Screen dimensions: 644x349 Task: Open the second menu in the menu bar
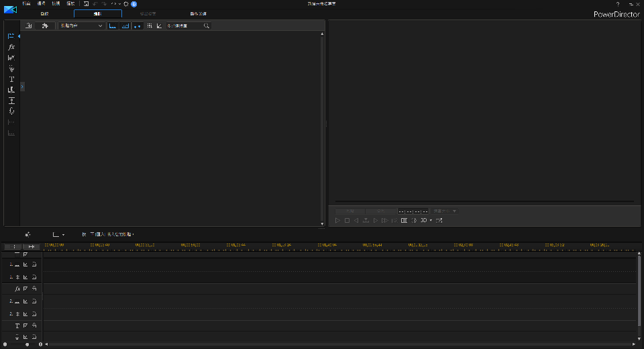(x=41, y=4)
